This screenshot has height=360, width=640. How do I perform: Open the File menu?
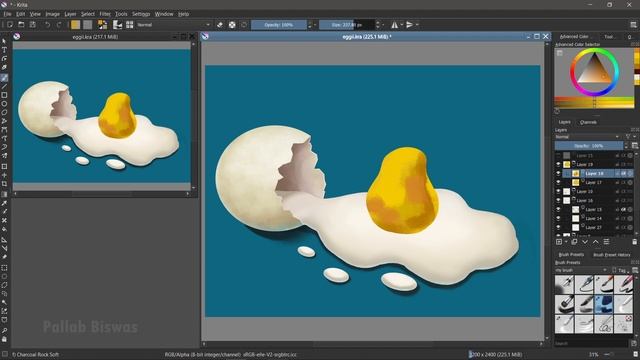coord(7,14)
